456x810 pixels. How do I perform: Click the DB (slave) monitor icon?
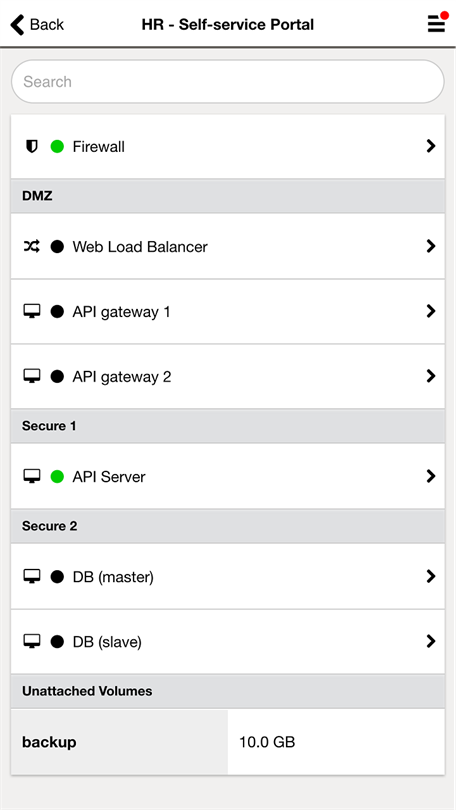coord(32,642)
